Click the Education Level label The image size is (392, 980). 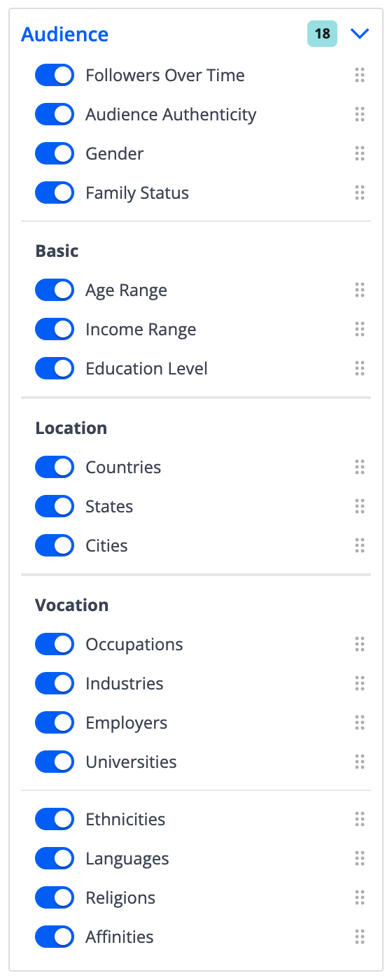[147, 369]
